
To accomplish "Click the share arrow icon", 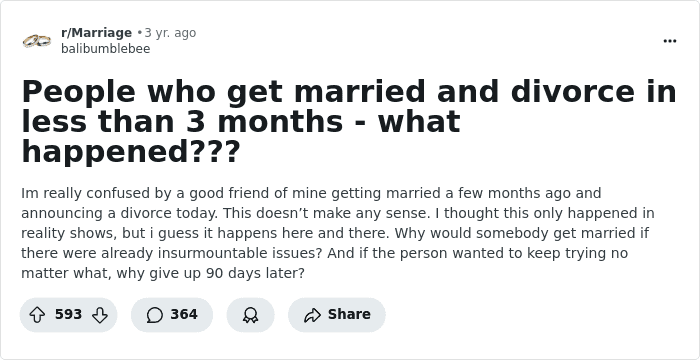I will click(x=312, y=315).
